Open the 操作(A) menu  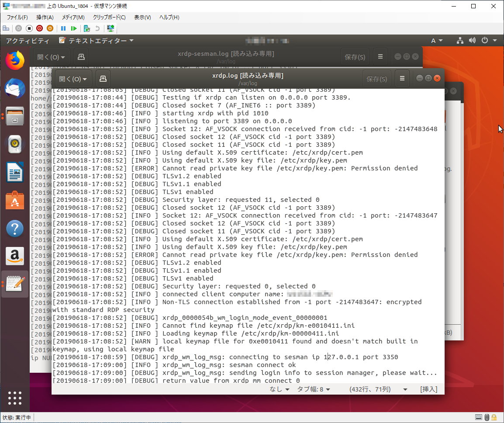click(45, 17)
